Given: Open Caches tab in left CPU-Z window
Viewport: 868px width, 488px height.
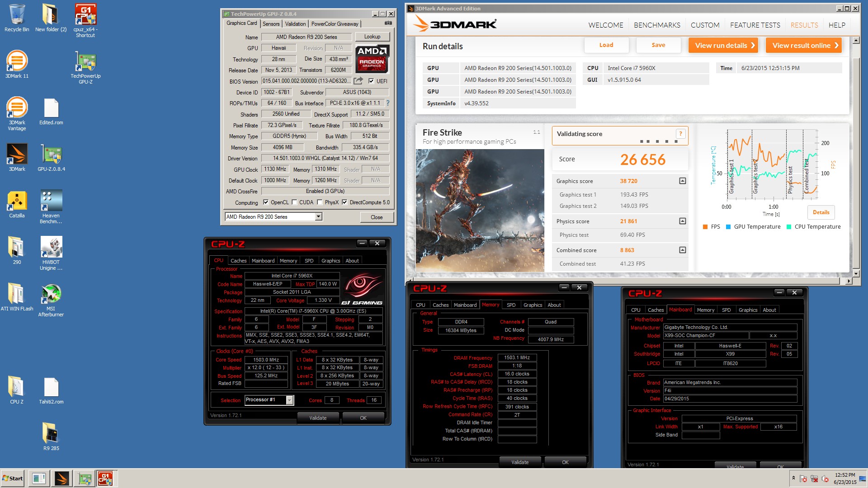Looking at the screenshot, I should (238, 261).
